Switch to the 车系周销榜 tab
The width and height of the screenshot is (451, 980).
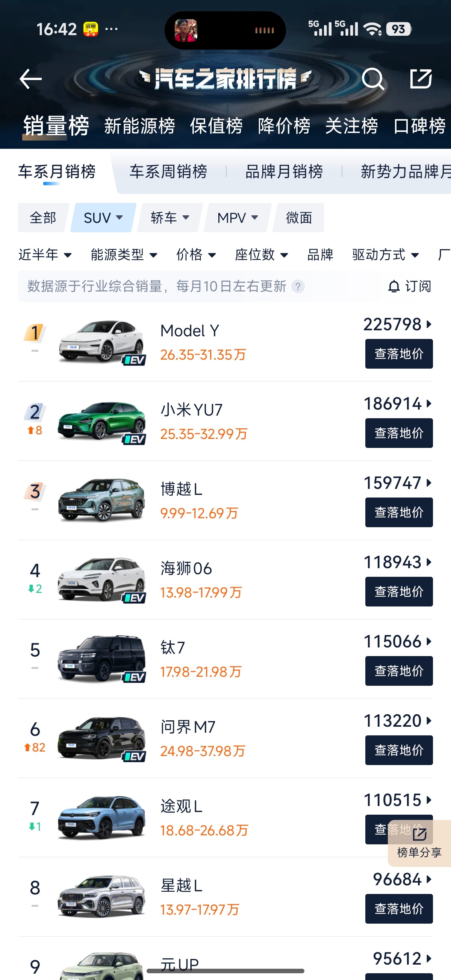(168, 172)
